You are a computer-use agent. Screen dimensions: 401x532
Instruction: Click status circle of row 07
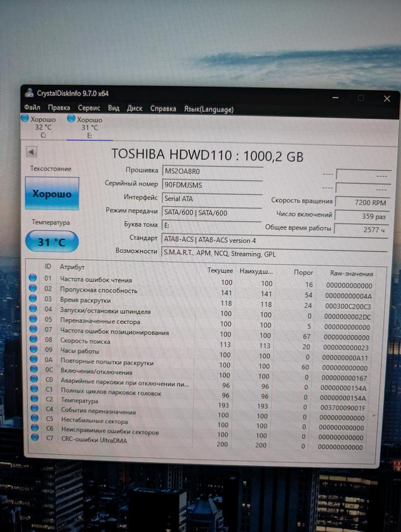click(33, 329)
